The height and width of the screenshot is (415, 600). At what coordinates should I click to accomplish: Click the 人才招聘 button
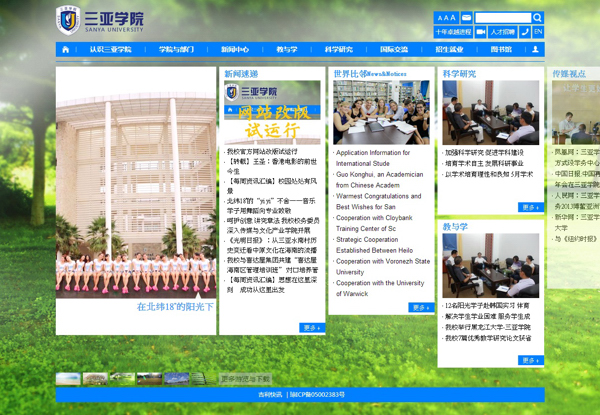point(502,32)
